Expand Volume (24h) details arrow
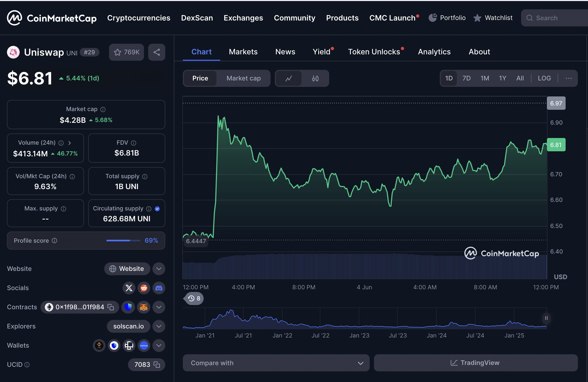The height and width of the screenshot is (382, 588). tap(70, 143)
